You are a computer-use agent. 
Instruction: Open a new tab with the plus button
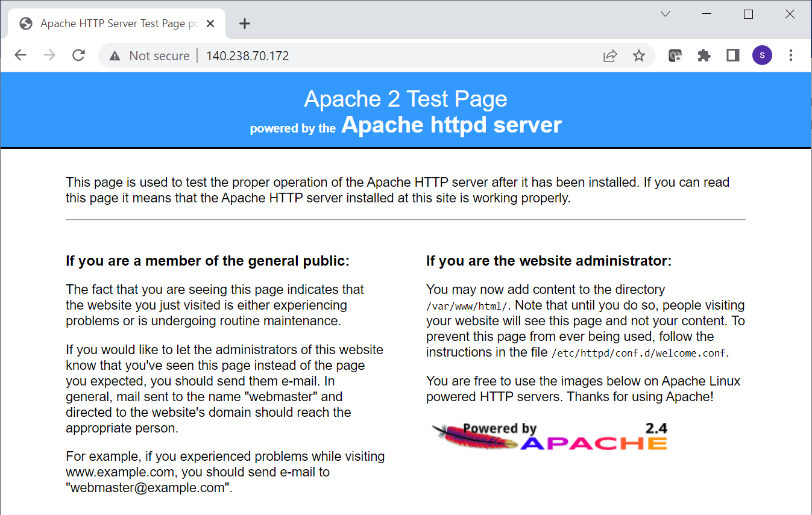[244, 23]
